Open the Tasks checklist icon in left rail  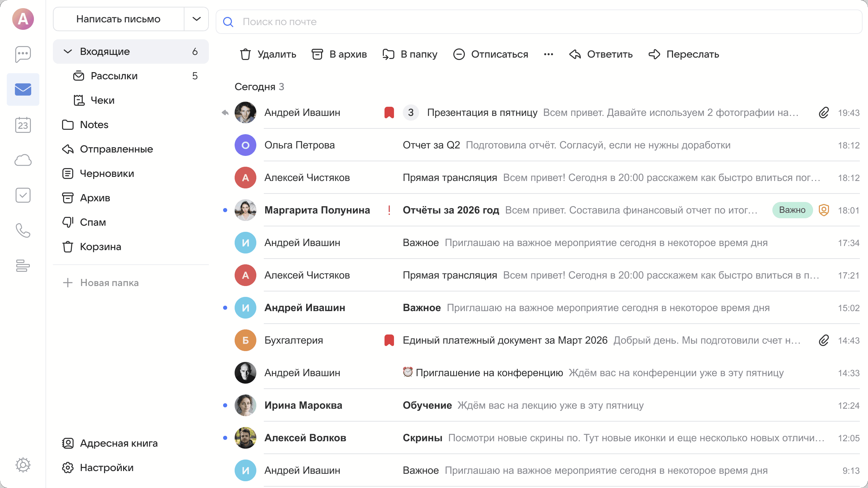23,195
